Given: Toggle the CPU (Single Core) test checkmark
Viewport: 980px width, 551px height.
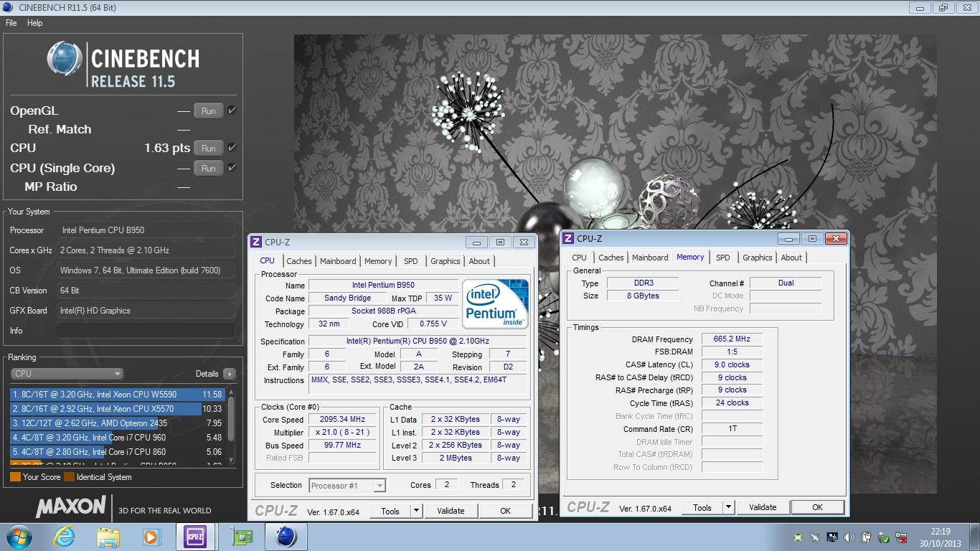Looking at the screenshot, I should pos(232,168).
